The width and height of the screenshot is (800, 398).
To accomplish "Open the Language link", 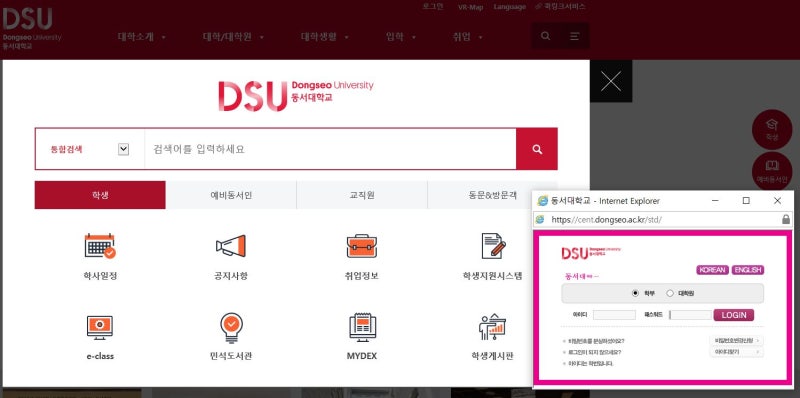I will [x=510, y=7].
